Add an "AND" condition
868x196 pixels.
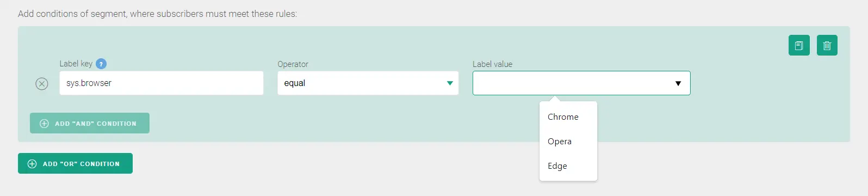click(x=90, y=123)
